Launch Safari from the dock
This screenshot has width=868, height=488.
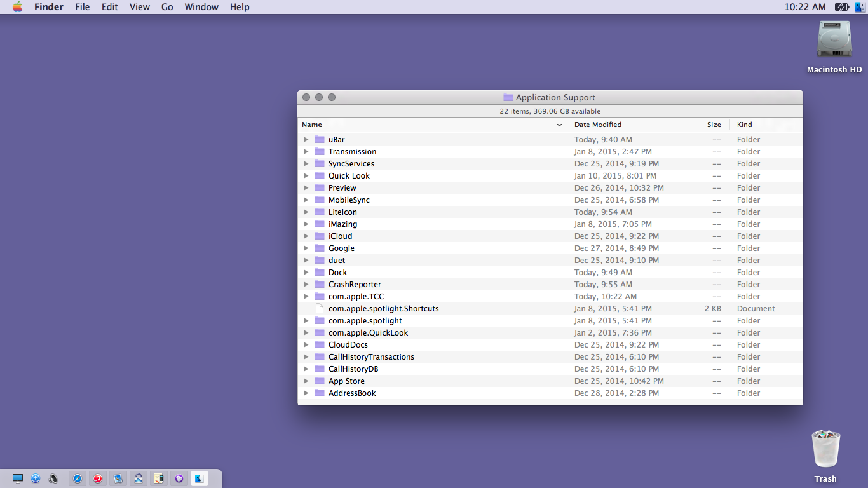click(78, 478)
